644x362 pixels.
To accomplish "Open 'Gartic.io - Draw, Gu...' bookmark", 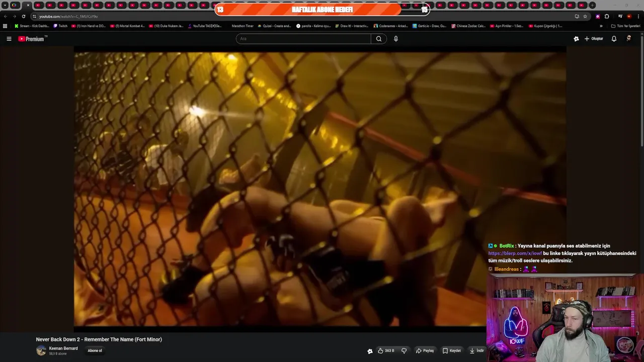I will pyautogui.click(x=429, y=26).
